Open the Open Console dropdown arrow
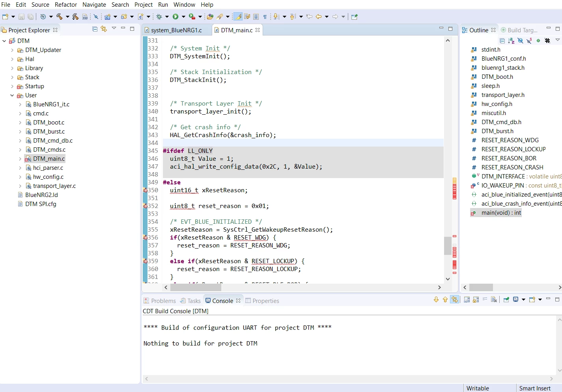 click(x=540, y=299)
